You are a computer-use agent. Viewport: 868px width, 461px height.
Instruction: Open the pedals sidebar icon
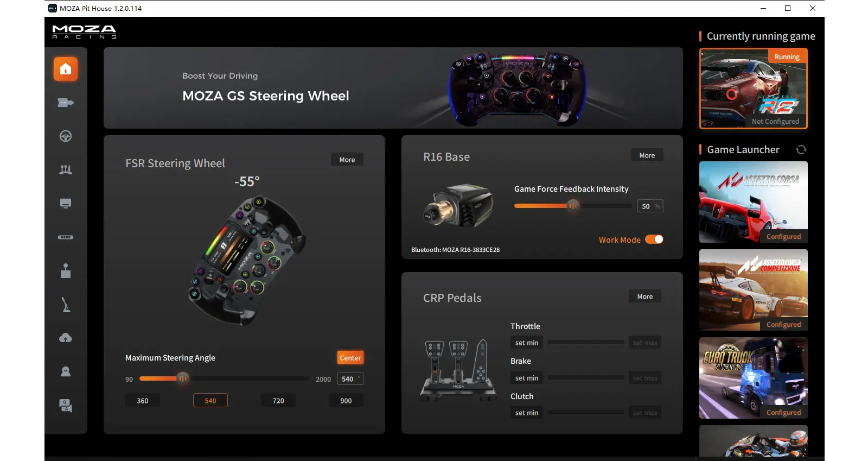point(66,170)
